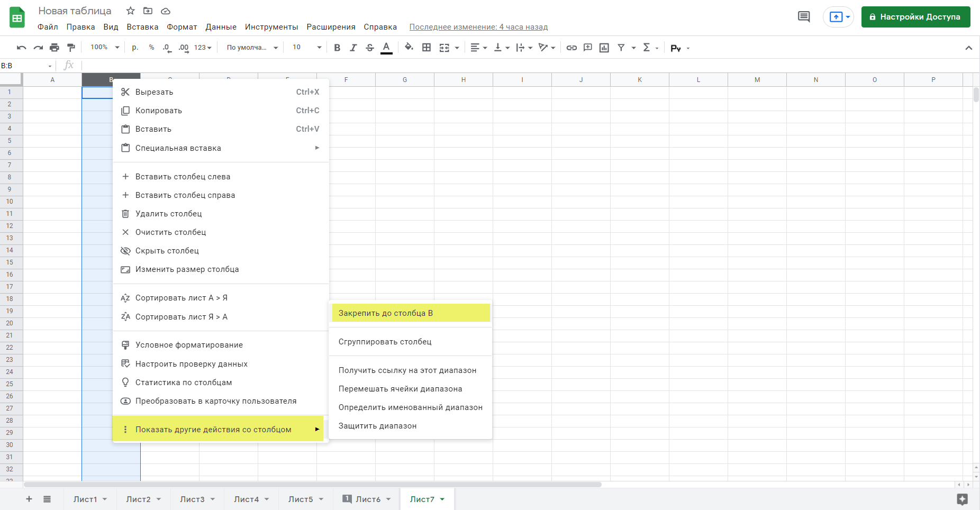Open the text color picker

(386, 48)
